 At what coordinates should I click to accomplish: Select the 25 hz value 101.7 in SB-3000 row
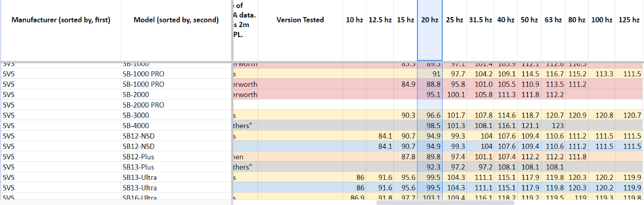(x=454, y=115)
